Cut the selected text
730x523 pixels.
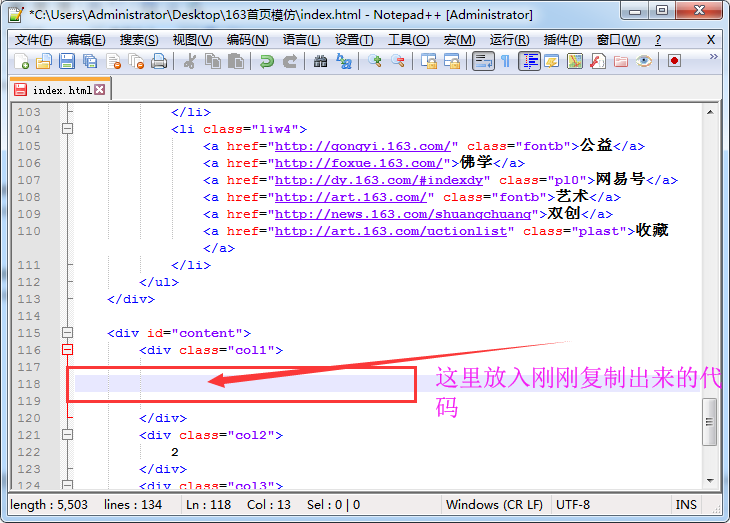point(189,61)
